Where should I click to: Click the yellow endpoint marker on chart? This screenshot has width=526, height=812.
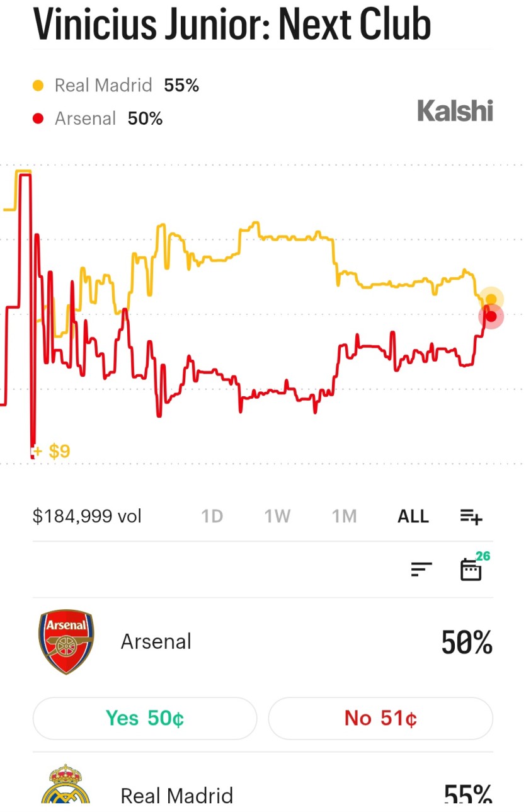pos(491,299)
